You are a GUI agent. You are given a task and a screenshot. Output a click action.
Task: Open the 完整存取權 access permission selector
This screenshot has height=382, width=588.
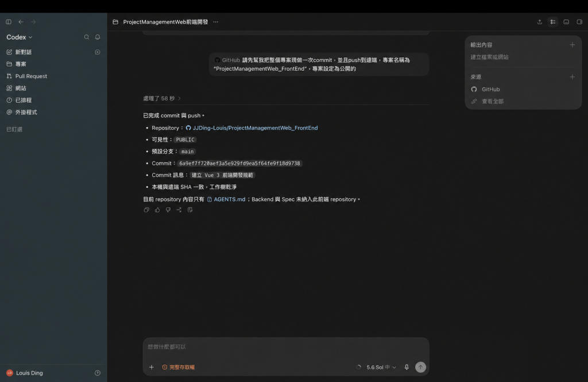click(x=179, y=368)
